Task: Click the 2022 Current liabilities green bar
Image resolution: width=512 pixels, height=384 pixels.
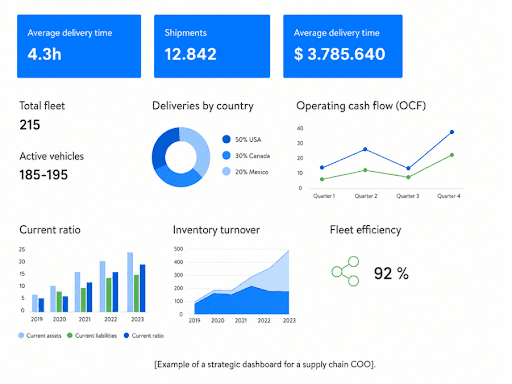Action: pyautogui.click(x=109, y=295)
